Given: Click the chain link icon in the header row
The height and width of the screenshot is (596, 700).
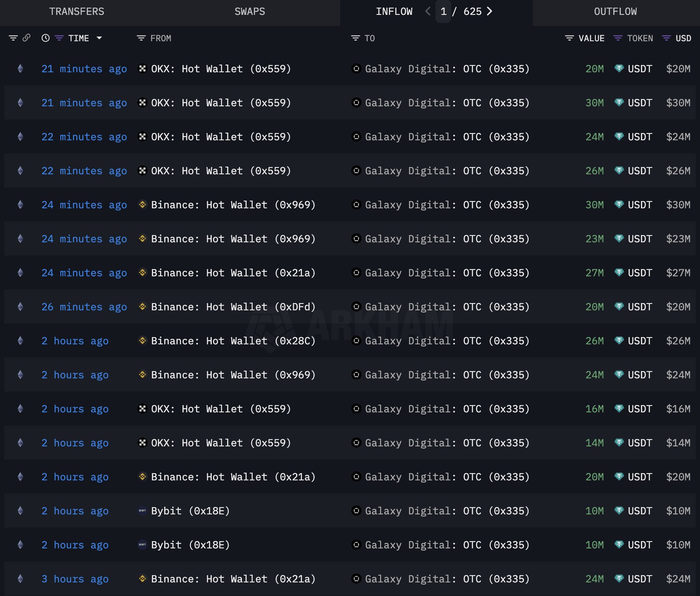Looking at the screenshot, I should (27, 37).
